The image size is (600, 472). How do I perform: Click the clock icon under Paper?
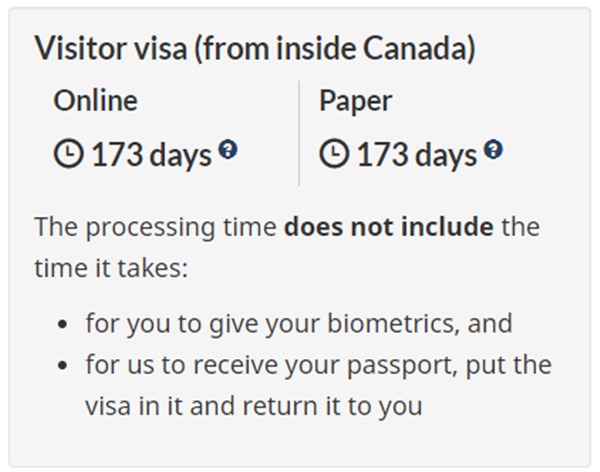click(334, 154)
